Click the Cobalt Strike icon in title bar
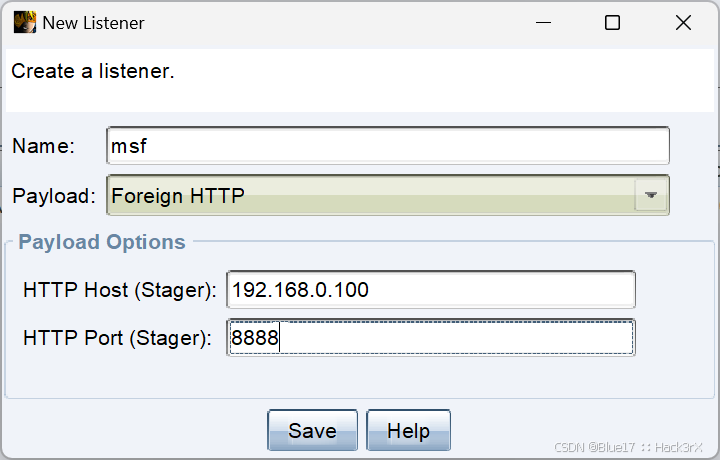Image resolution: width=720 pixels, height=460 pixels. pyautogui.click(x=25, y=22)
